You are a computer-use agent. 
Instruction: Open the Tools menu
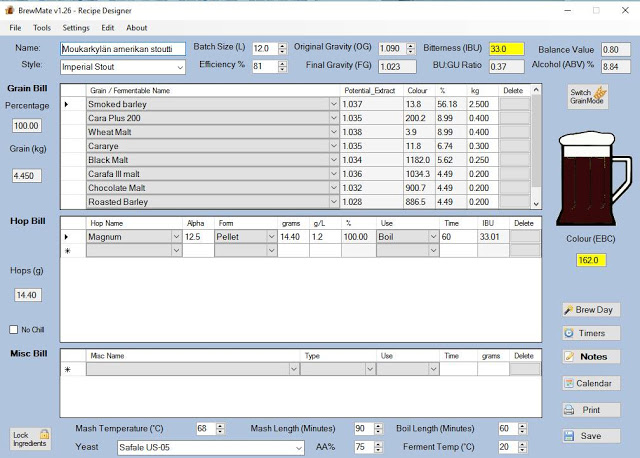coord(41,28)
